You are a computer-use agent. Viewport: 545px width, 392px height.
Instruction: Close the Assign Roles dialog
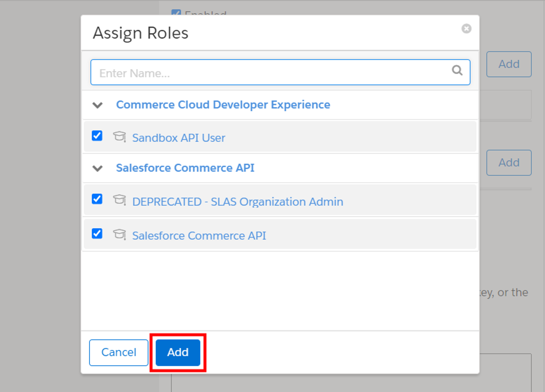(x=466, y=29)
